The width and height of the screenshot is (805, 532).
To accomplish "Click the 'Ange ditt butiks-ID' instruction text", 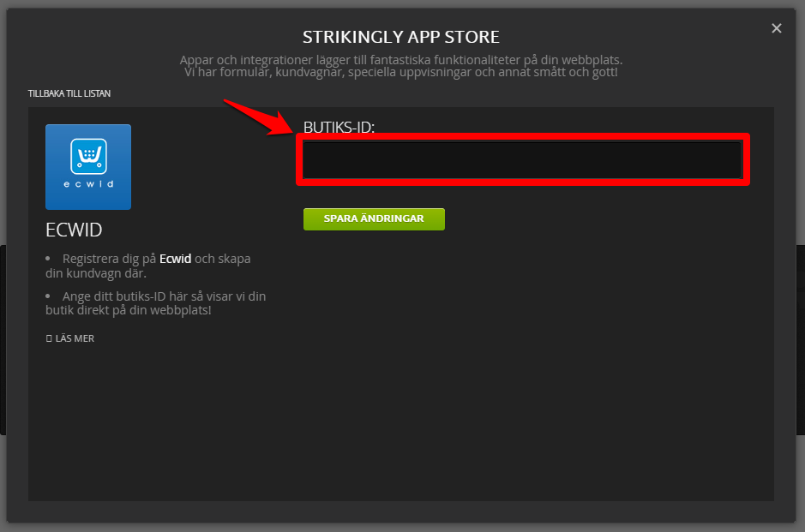I will click(155, 303).
